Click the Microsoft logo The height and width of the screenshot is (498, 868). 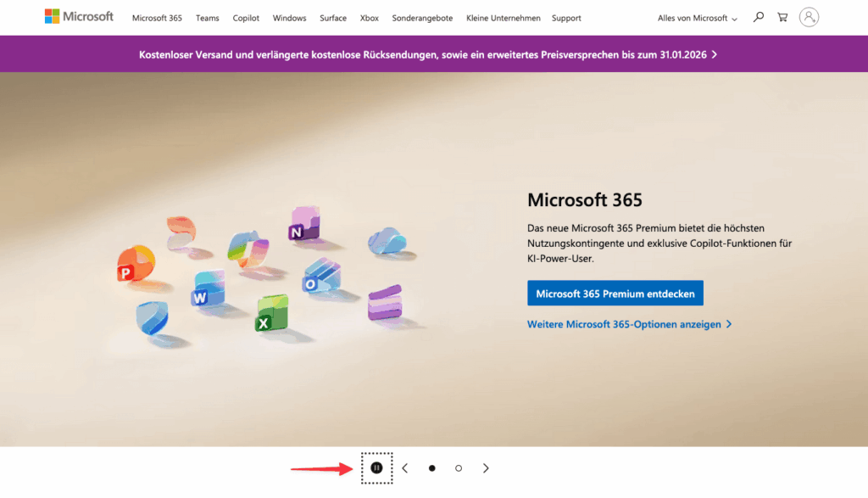point(79,15)
